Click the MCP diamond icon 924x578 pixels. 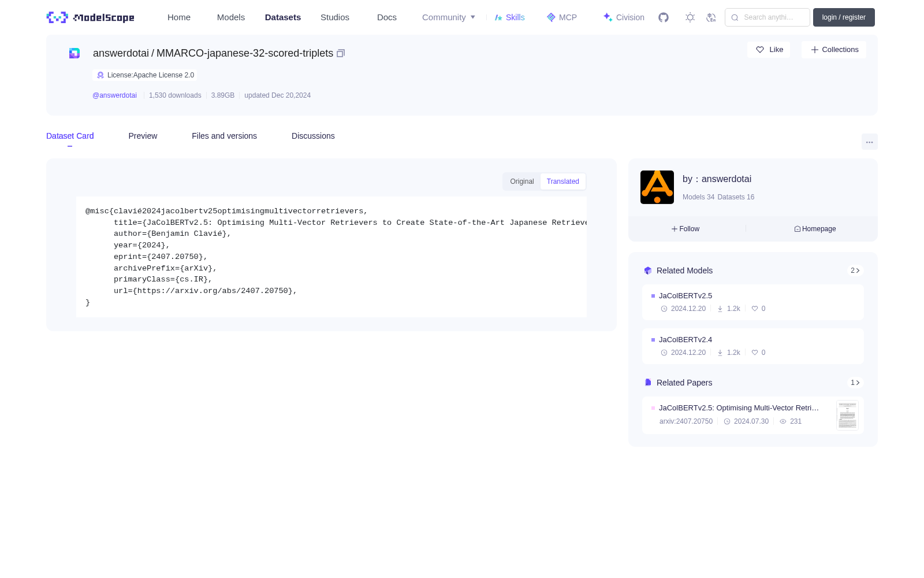(x=551, y=17)
